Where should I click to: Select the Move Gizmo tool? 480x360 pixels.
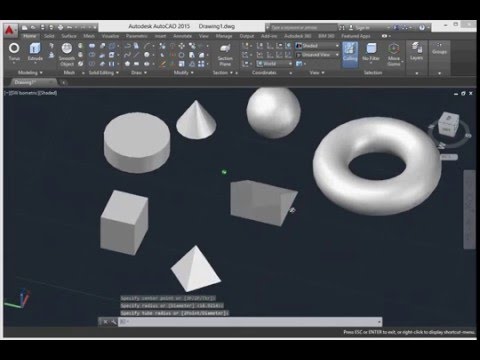[394, 55]
